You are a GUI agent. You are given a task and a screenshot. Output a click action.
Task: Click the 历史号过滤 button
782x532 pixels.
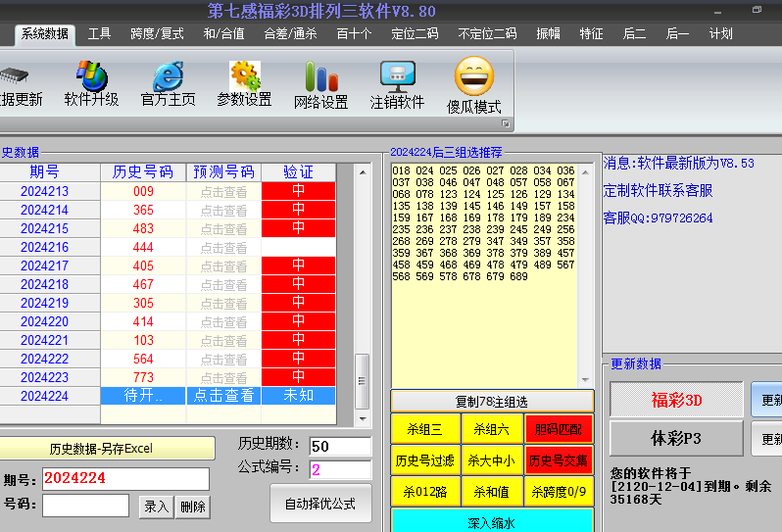[x=425, y=460]
